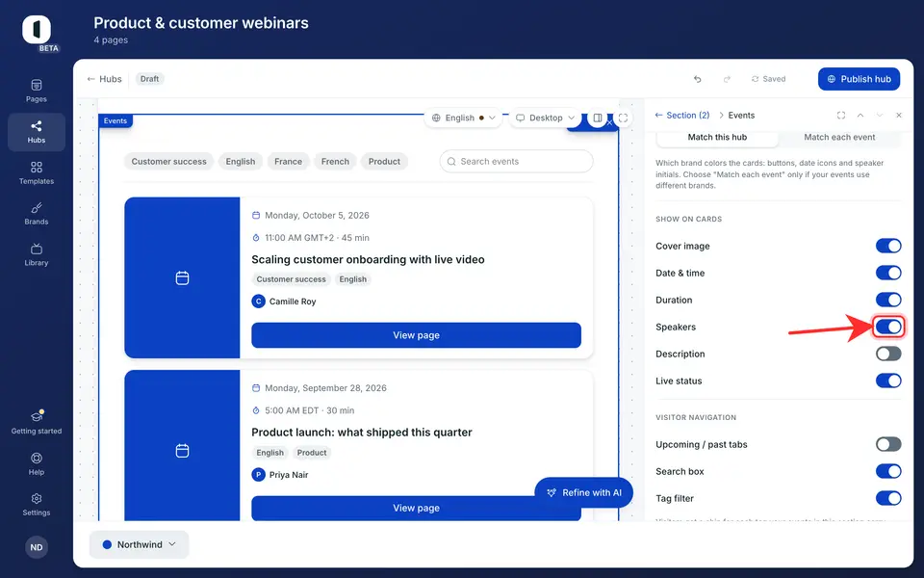This screenshot has height=578, width=924.
Task: Select the Match each event tab
Action: point(839,138)
